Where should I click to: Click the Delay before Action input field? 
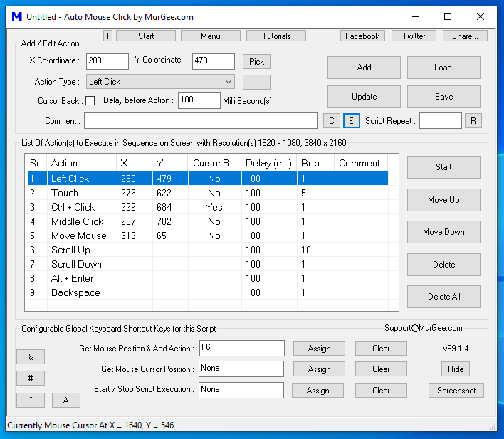pos(199,101)
